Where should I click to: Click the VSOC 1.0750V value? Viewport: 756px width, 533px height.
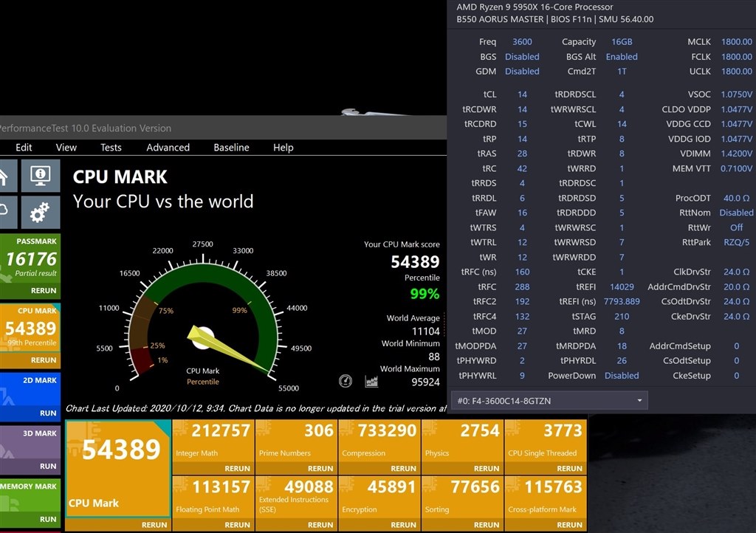pyautogui.click(x=736, y=94)
